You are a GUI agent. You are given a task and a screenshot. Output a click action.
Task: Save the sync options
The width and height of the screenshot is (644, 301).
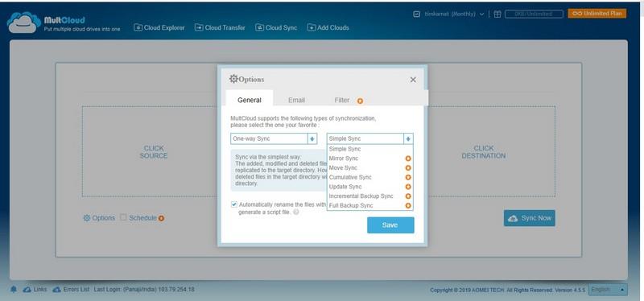[390, 225]
